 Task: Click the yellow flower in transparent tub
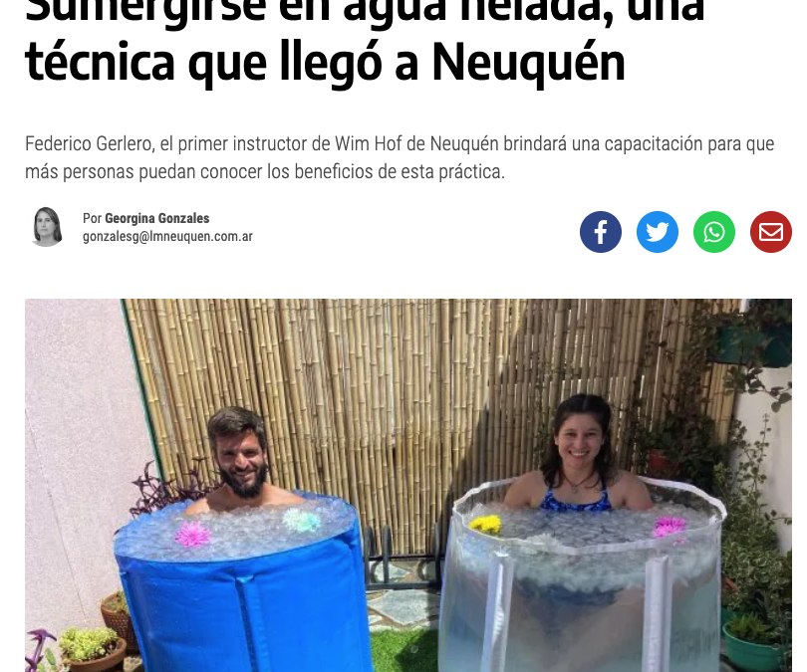(485, 525)
